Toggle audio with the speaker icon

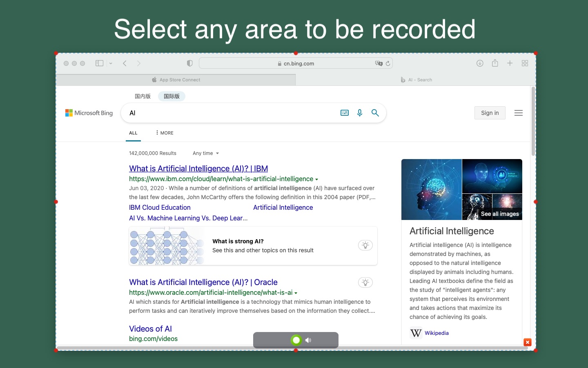point(308,340)
